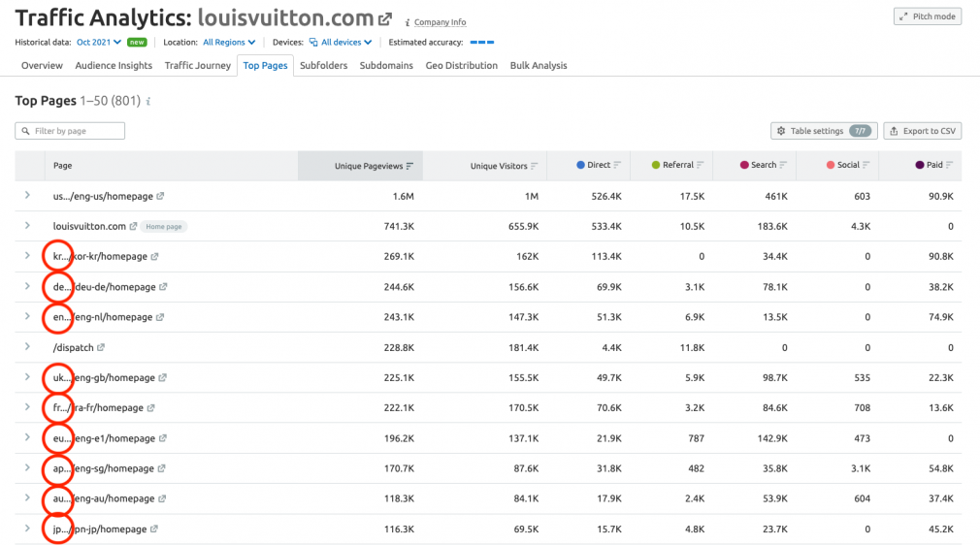
Task: Activate Pitch mode button
Action: click(x=928, y=16)
